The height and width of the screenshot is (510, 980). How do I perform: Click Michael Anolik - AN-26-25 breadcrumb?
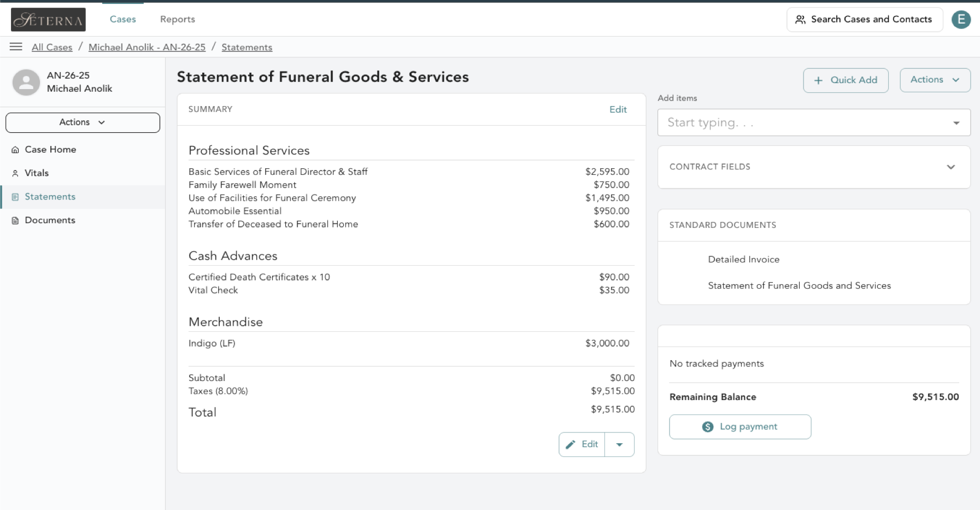tap(147, 47)
